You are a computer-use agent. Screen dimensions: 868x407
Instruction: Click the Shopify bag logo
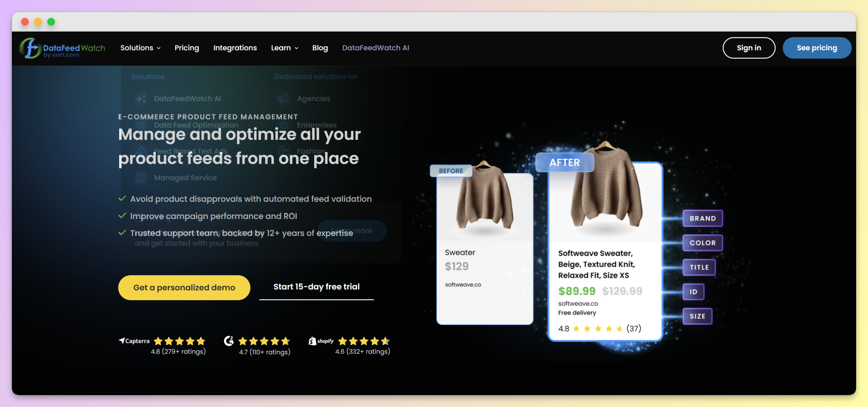click(x=312, y=341)
